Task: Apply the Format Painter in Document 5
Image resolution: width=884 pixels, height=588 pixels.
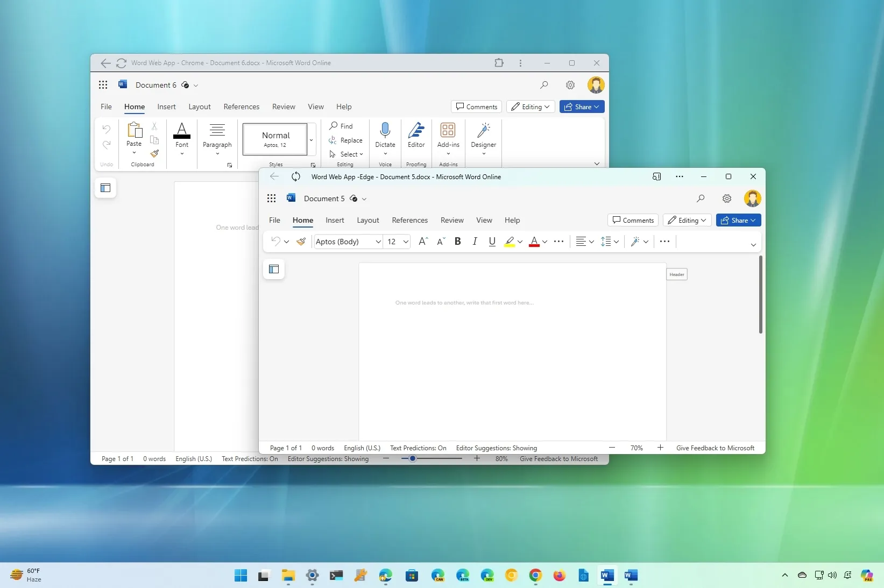Action: (301, 242)
